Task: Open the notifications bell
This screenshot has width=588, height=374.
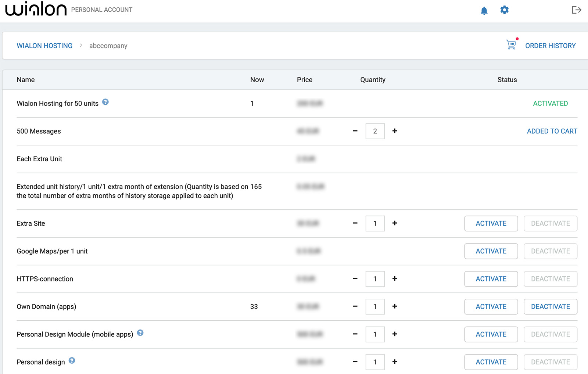Action: pos(484,11)
